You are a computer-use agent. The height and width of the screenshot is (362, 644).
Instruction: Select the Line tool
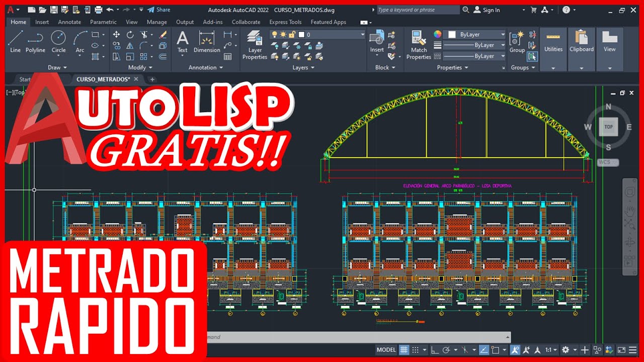pyautogui.click(x=15, y=41)
